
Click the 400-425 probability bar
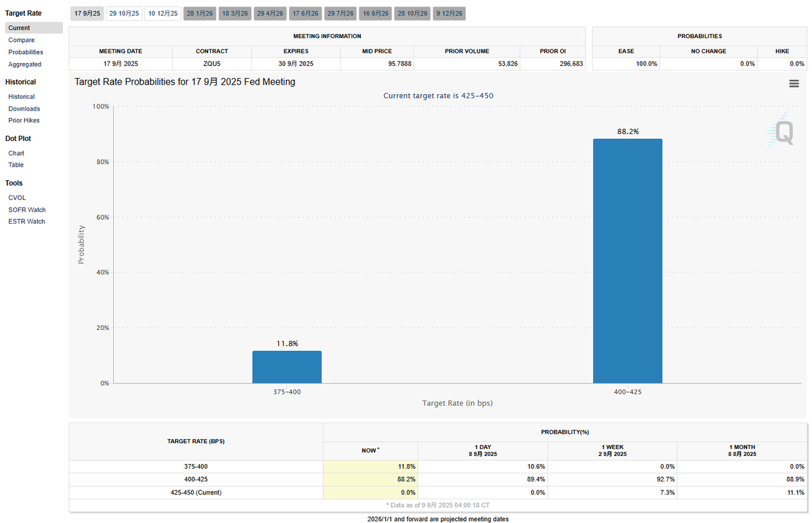[628, 261]
